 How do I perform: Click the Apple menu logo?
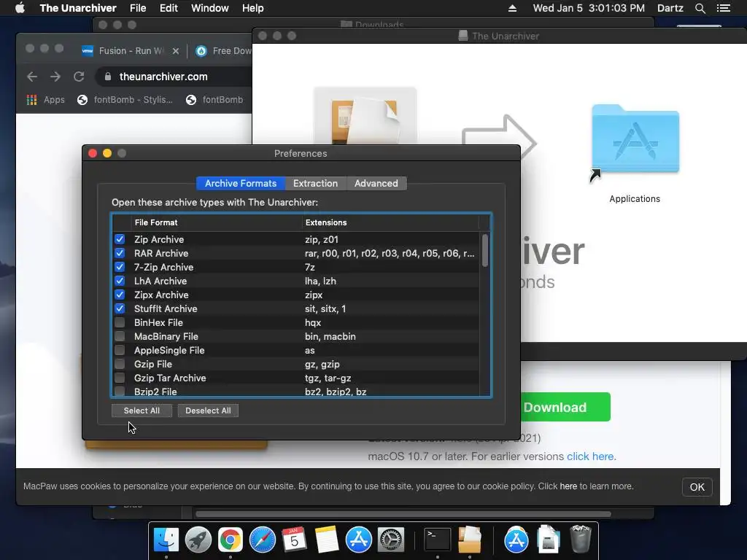20,8
